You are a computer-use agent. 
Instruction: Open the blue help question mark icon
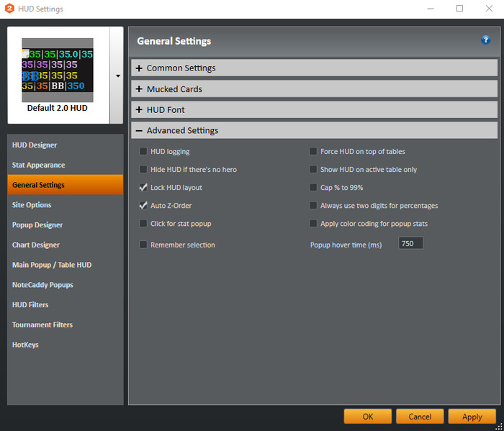point(485,40)
